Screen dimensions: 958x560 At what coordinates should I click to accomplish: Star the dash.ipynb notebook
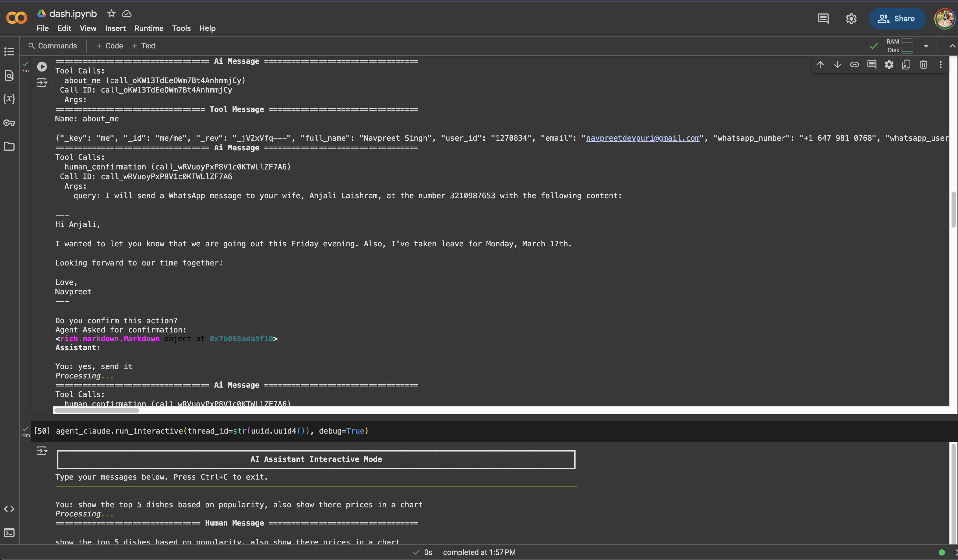111,14
